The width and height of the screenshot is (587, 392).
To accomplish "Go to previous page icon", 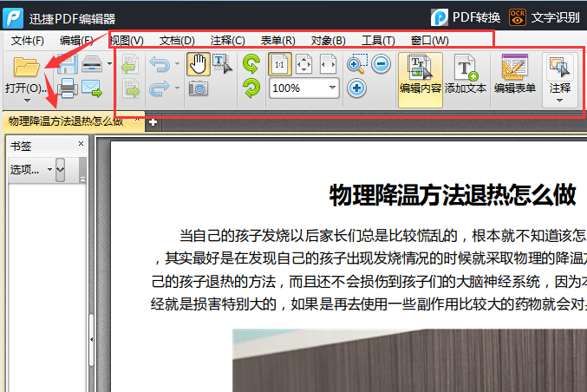I will 130,64.
